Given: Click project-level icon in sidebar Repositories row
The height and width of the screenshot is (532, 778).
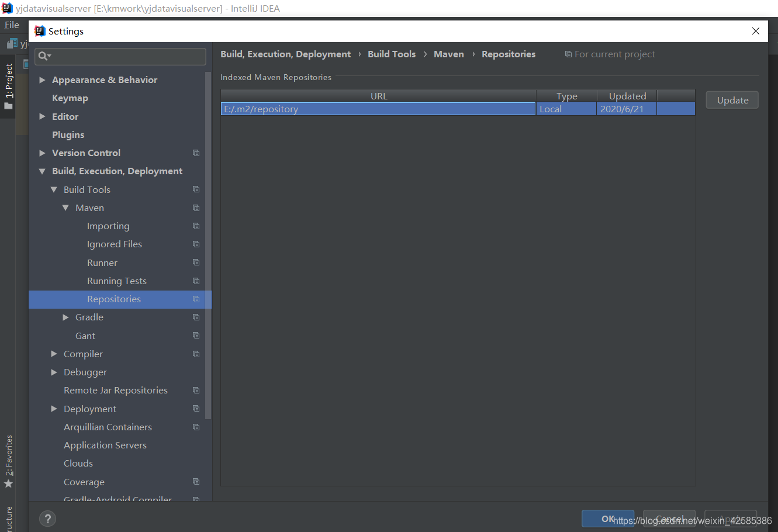Looking at the screenshot, I should (x=196, y=299).
